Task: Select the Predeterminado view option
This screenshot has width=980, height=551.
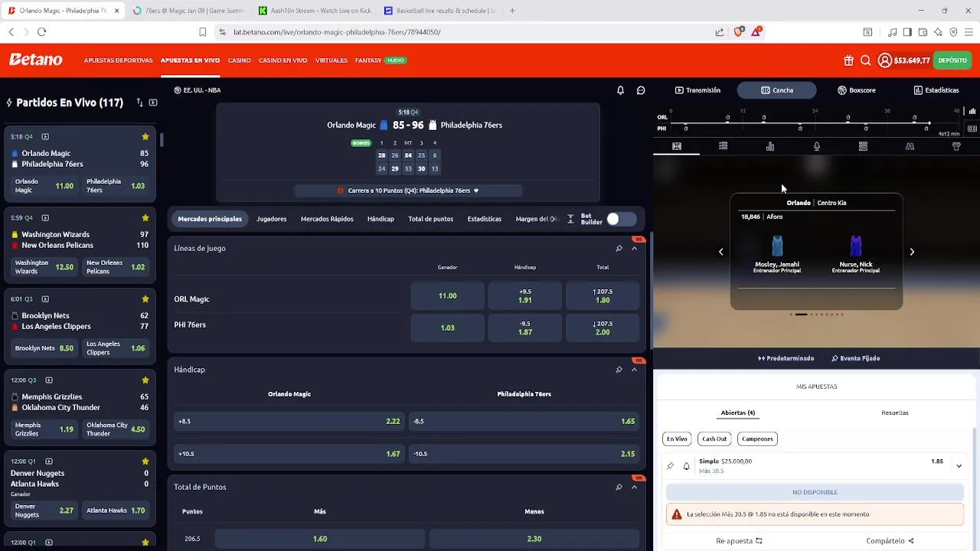Action: coord(786,358)
